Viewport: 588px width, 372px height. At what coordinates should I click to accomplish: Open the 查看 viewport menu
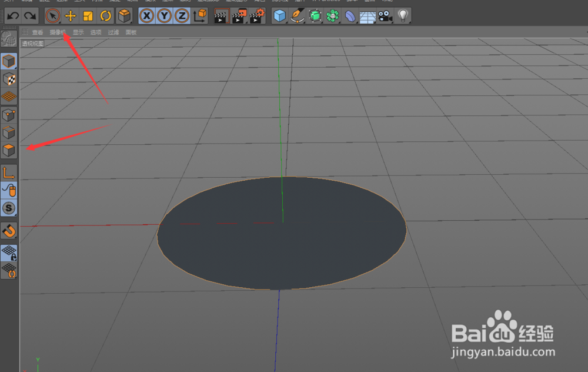click(38, 32)
